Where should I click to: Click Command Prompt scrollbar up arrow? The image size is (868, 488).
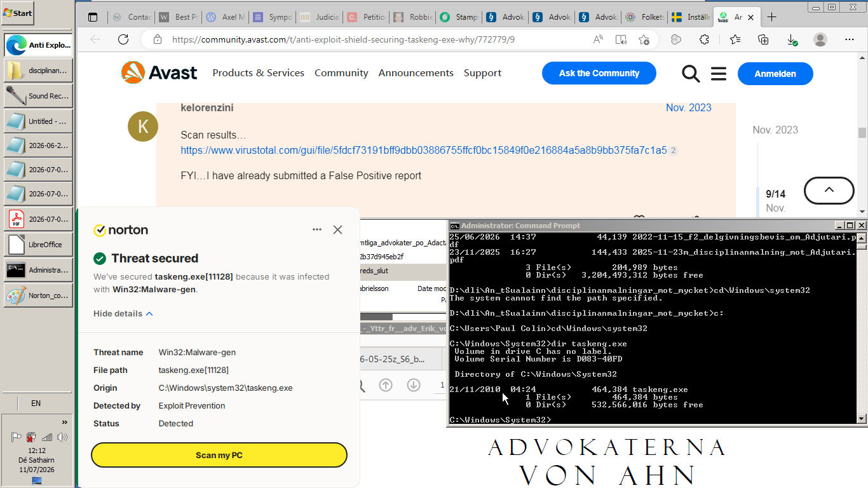coord(862,237)
